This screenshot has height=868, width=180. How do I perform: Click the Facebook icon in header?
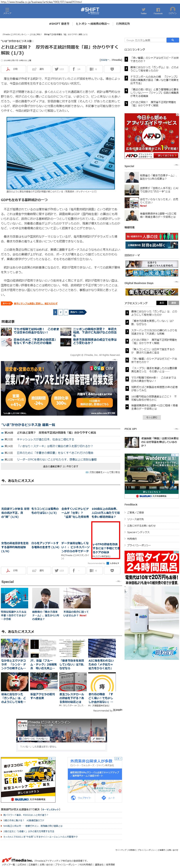point(158,11)
